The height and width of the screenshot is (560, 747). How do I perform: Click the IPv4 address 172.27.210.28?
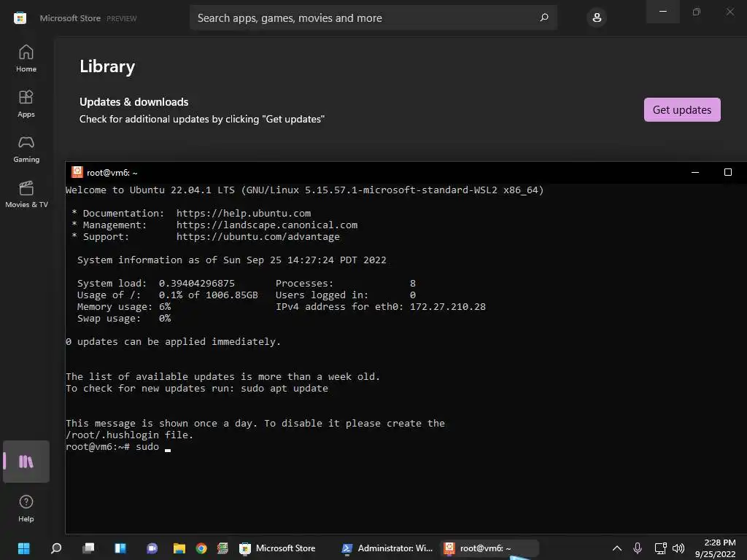coord(447,307)
